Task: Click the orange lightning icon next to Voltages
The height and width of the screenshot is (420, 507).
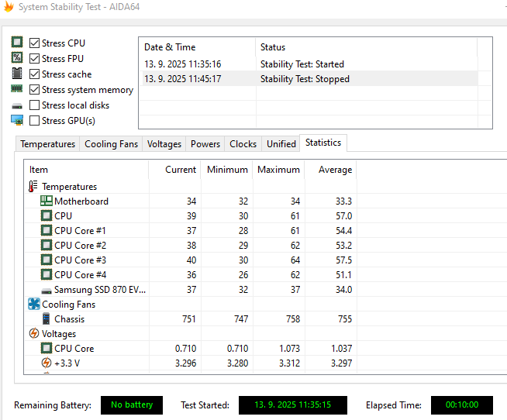Action: coord(34,334)
